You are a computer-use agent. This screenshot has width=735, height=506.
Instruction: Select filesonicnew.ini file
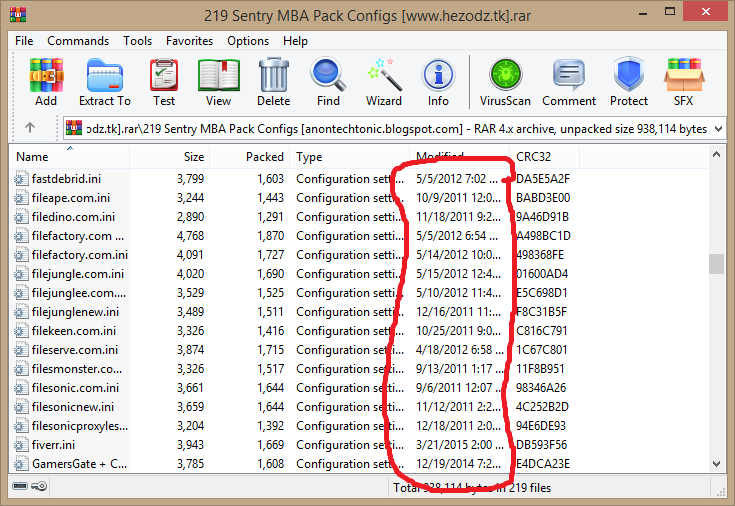(x=73, y=407)
